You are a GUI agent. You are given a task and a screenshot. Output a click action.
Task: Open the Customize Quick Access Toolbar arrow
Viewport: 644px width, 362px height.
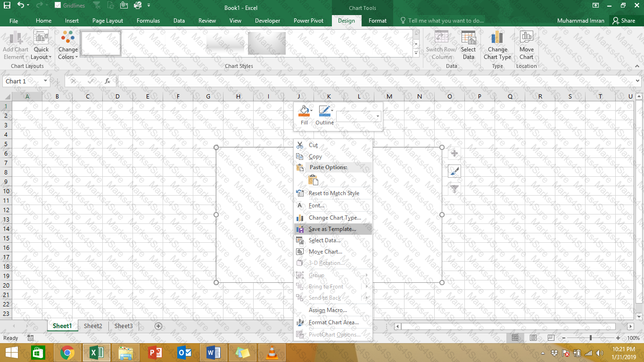pyautogui.click(x=149, y=6)
